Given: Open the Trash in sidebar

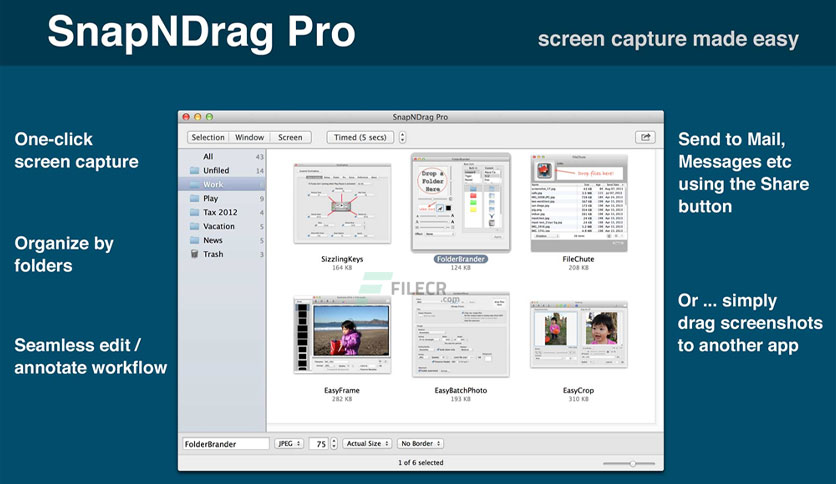Looking at the screenshot, I should pyautogui.click(x=223, y=254).
